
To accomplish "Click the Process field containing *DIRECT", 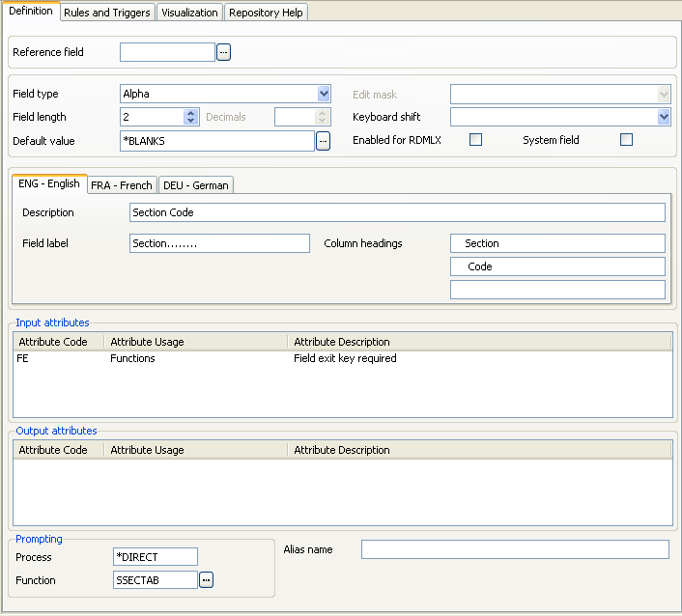I will tap(155, 557).
